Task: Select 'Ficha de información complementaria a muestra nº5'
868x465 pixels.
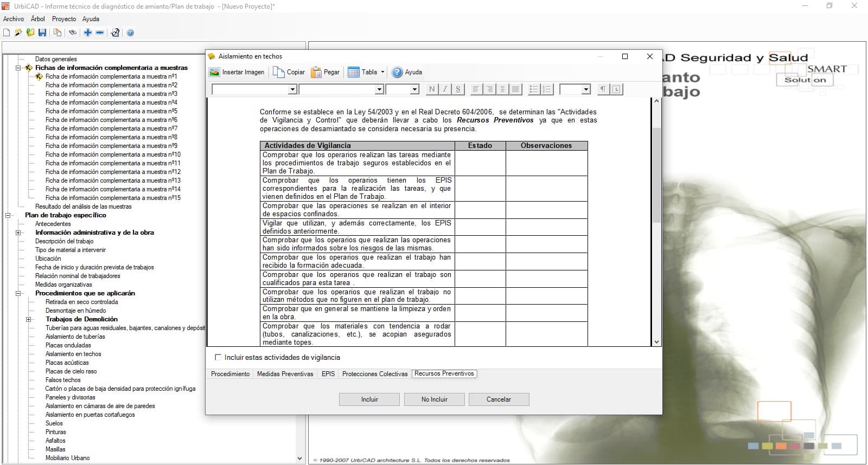Action: [x=111, y=111]
